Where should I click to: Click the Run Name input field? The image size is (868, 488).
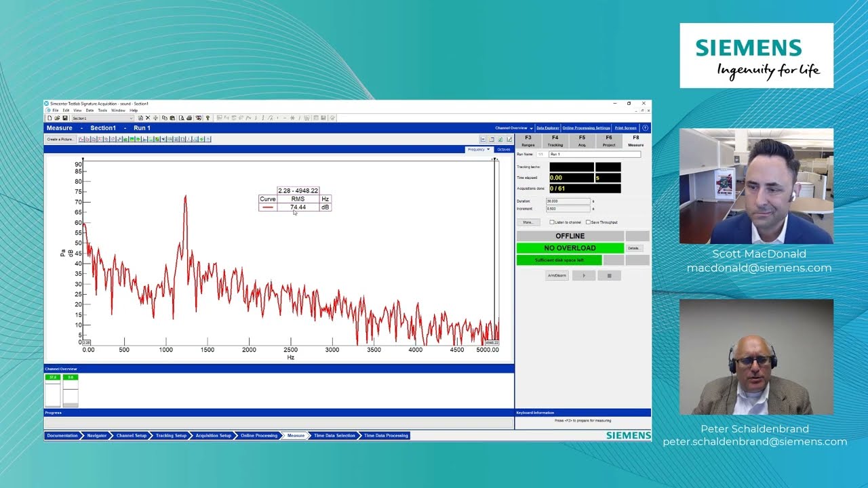point(595,155)
